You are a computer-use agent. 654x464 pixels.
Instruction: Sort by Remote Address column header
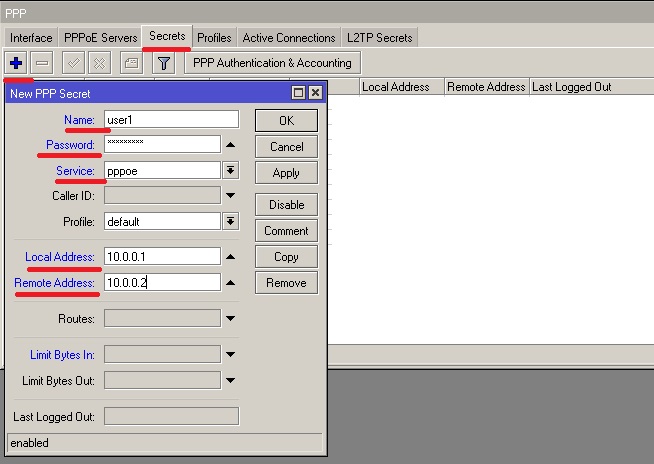coord(486,87)
